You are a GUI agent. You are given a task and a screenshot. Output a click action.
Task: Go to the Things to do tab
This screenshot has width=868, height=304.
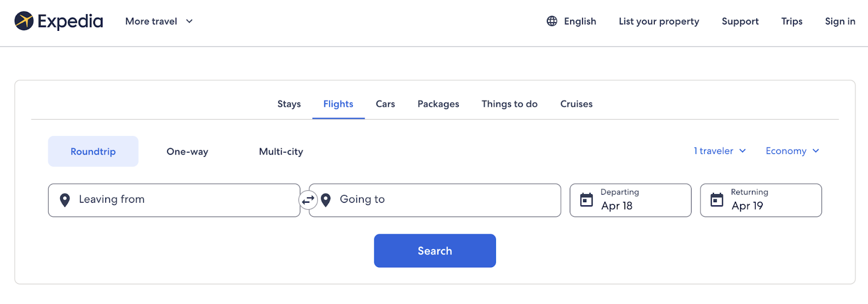click(x=509, y=104)
